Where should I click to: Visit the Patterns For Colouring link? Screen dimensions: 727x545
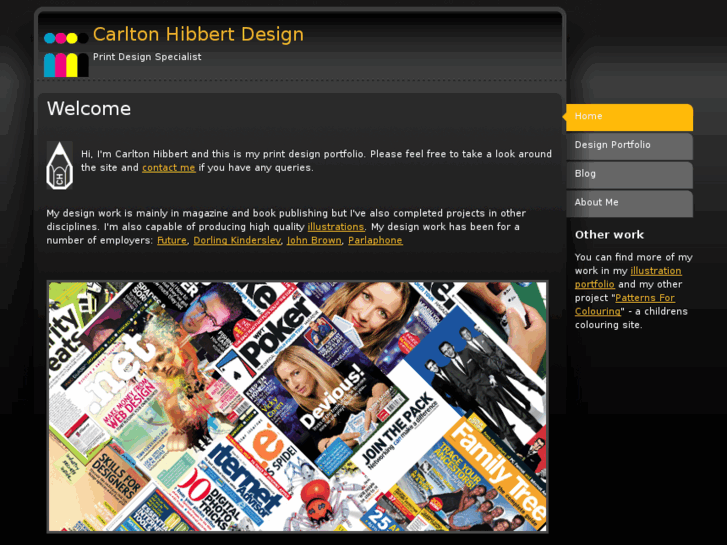(644, 298)
